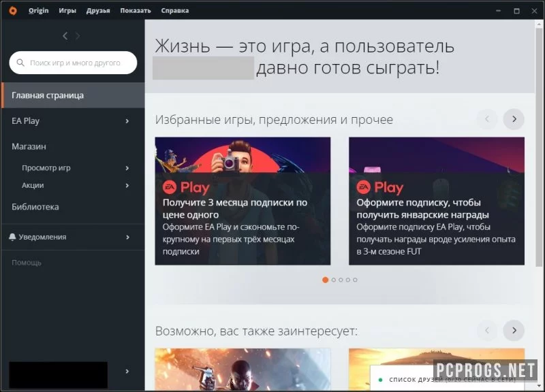Select the fifth carousel page dot
The height and width of the screenshot is (392, 545).
click(x=355, y=280)
